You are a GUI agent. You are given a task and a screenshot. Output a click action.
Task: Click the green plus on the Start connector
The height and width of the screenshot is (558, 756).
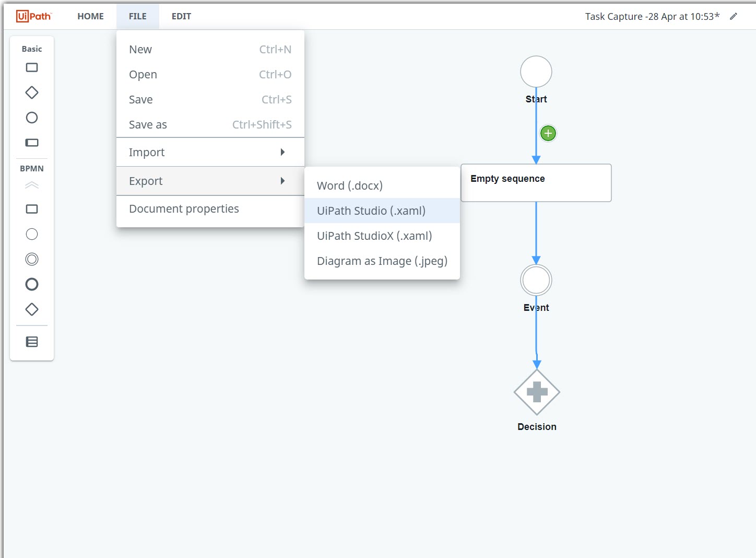tap(548, 133)
